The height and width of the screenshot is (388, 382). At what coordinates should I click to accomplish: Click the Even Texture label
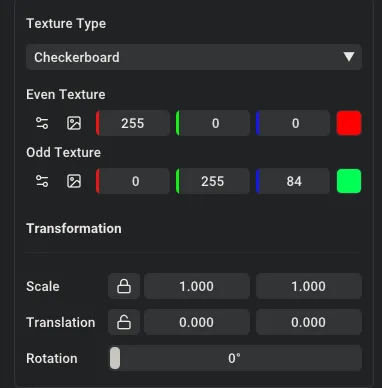[x=66, y=94]
